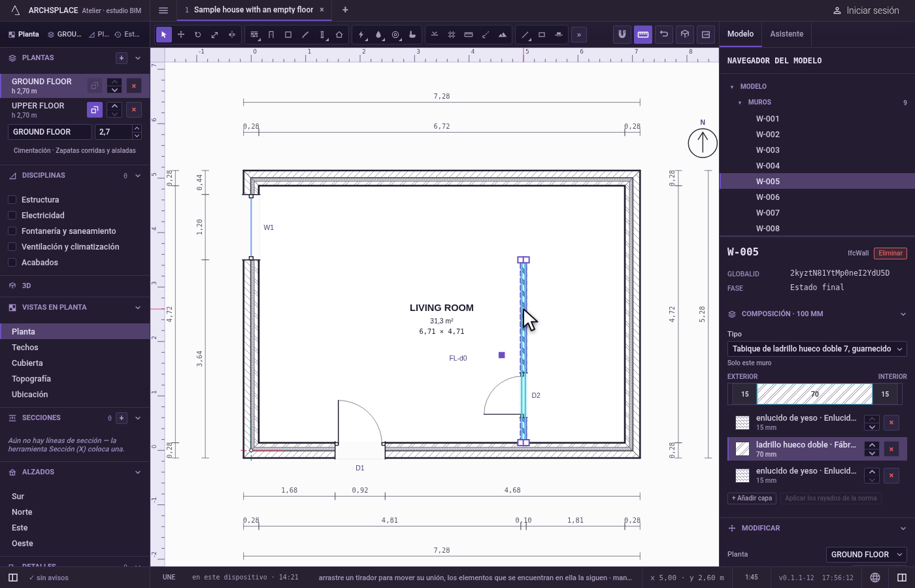Click the Eliminar button for W-005
The width and height of the screenshot is (915, 588).
(890, 253)
